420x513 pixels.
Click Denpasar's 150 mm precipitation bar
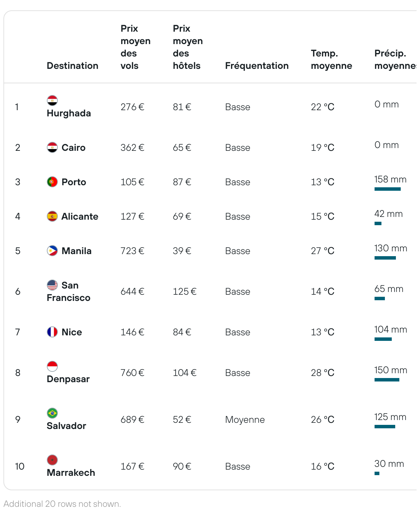tap(387, 380)
